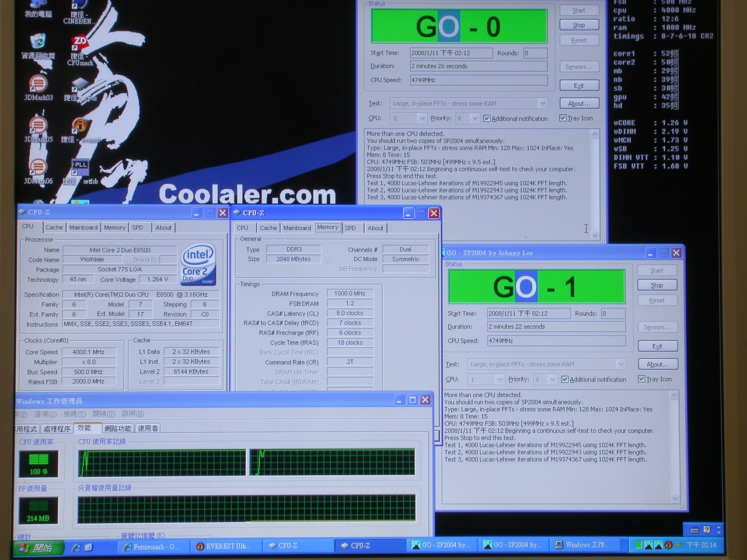Viewport: 747px width, 560px height.
Task: Open the CPU dropdown in GO - 0 window
Action: point(422,118)
